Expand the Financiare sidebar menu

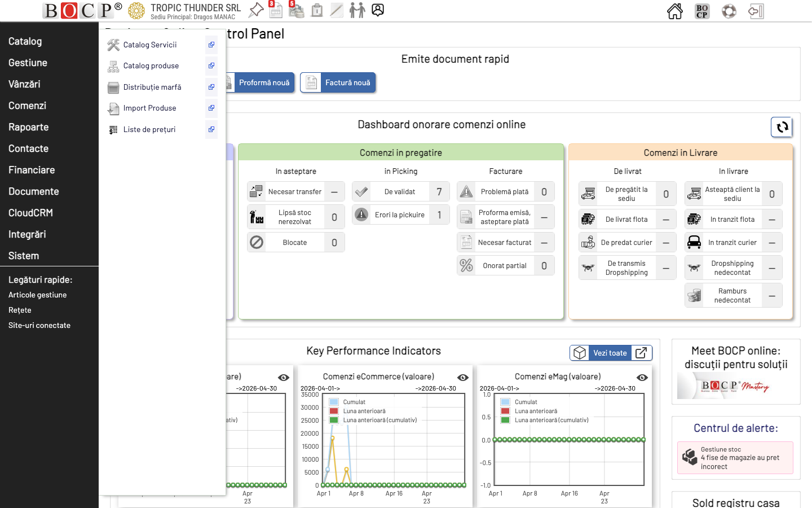pyautogui.click(x=32, y=170)
